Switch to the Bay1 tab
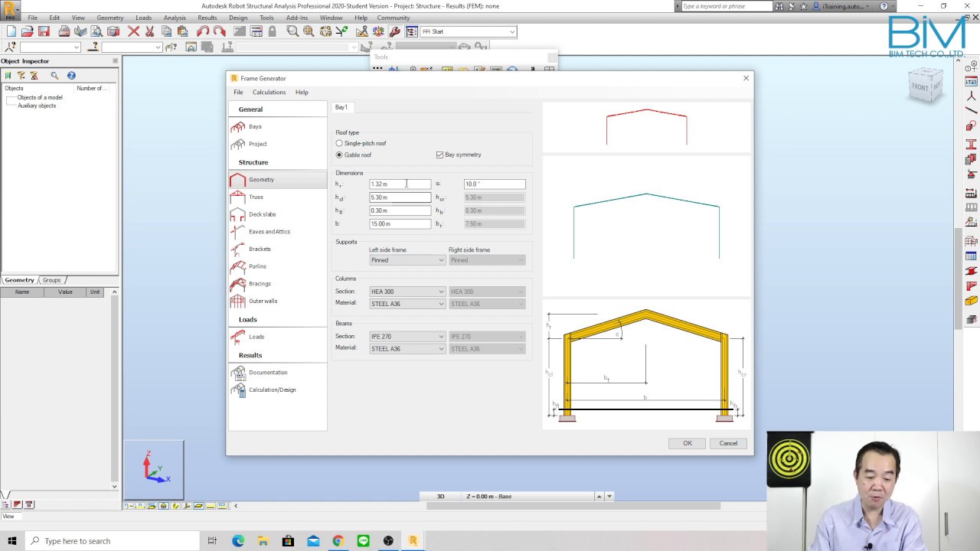 click(x=341, y=107)
